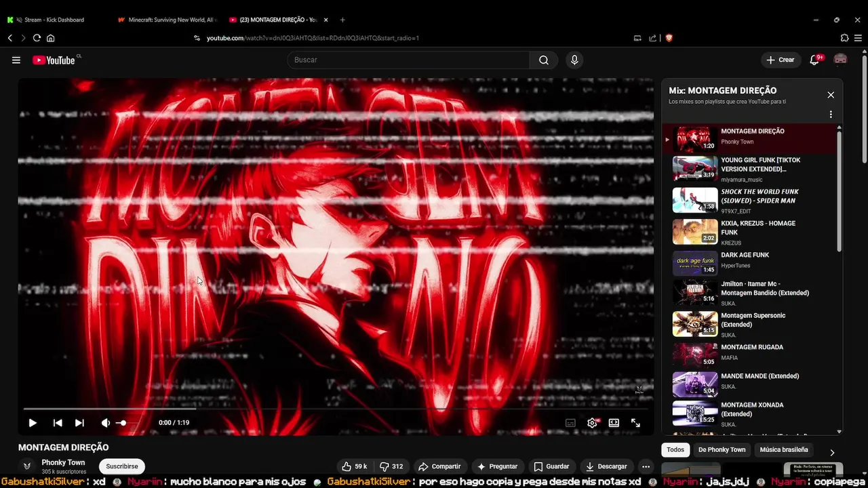Open the Phonky Town channel avatar

coord(27,466)
